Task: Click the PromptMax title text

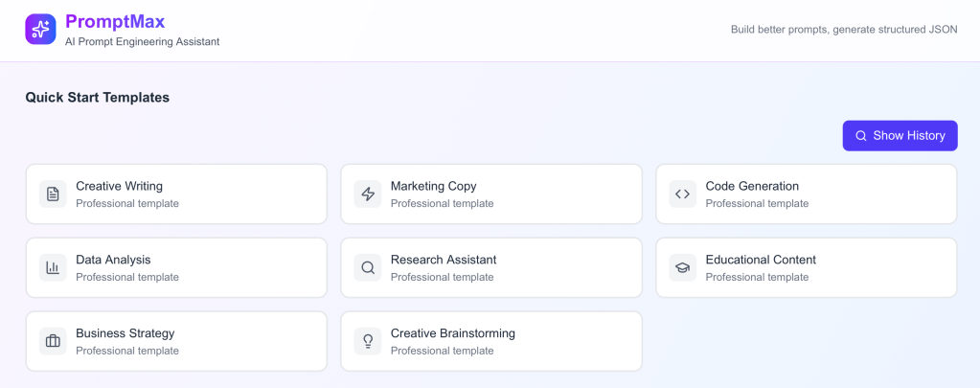Action: pos(115,21)
